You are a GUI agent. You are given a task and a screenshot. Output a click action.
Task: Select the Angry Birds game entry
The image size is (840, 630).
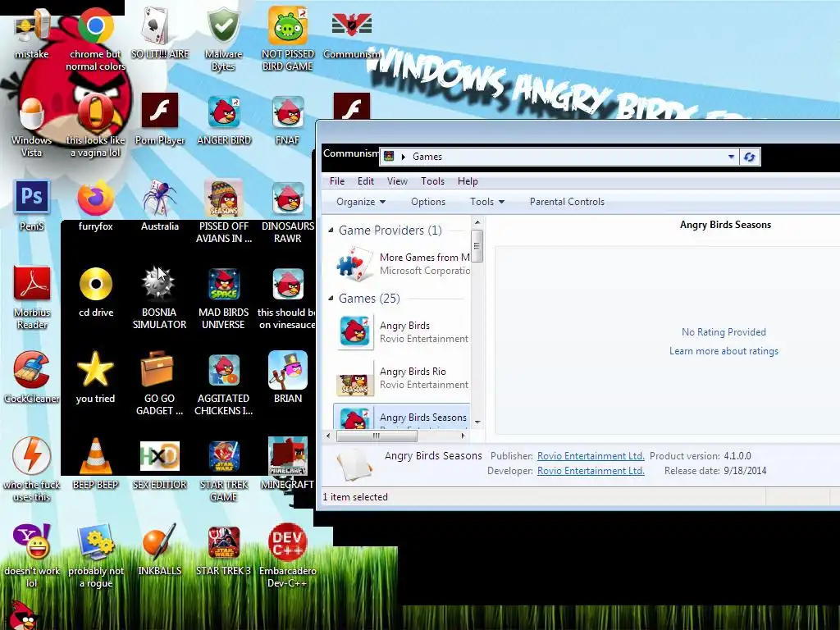[402, 331]
